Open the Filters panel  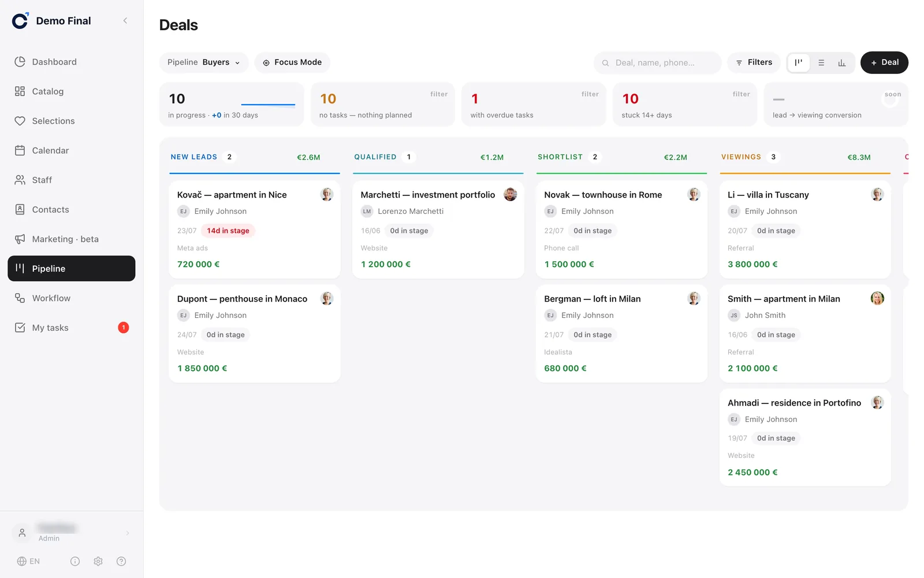(754, 62)
